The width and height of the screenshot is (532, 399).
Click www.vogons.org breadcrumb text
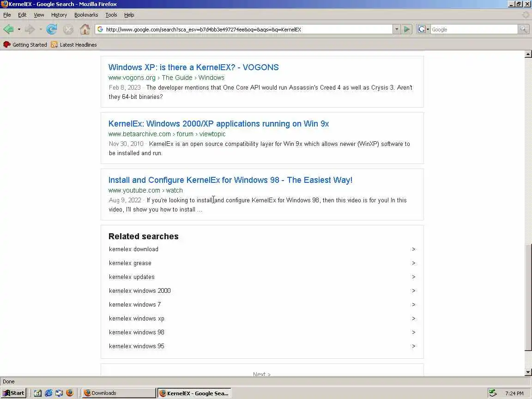132,78
